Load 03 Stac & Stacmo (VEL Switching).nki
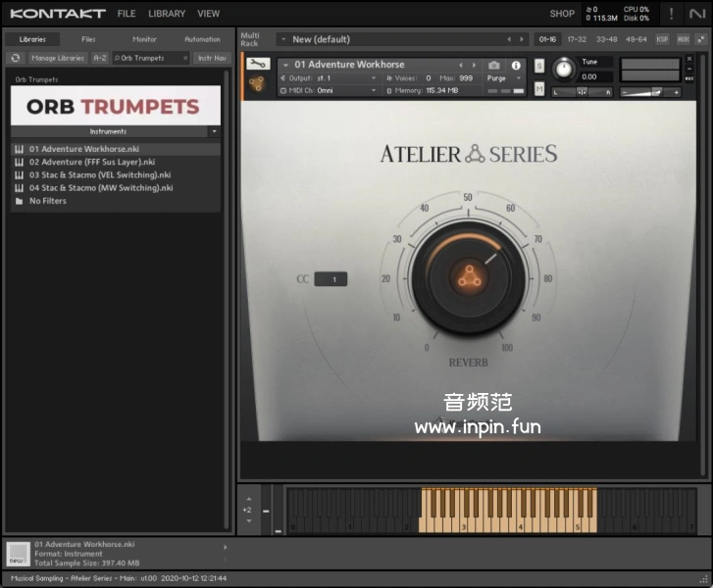This screenshot has height=588, width=713. 116,175
